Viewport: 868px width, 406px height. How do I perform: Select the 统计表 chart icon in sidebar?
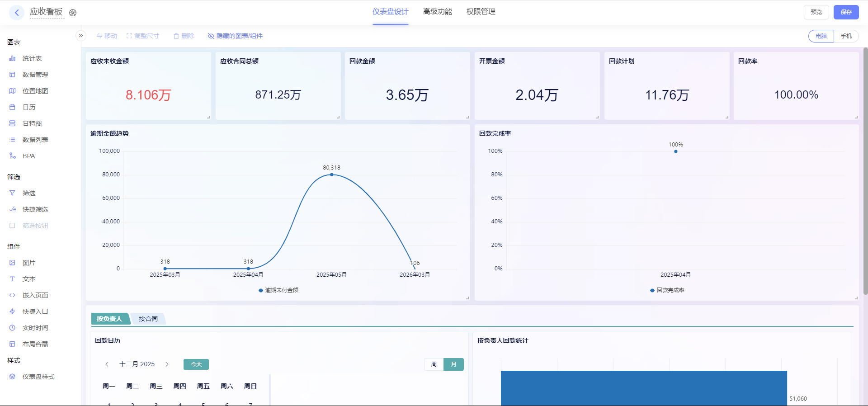(x=12, y=58)
